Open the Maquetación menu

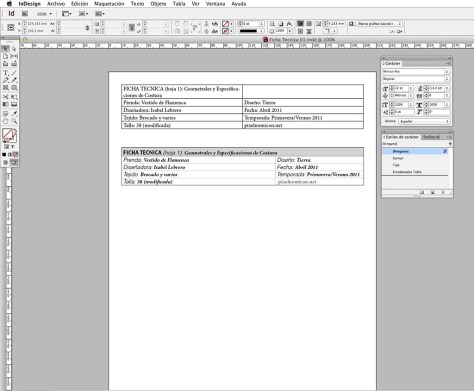(x=109, y=4)
